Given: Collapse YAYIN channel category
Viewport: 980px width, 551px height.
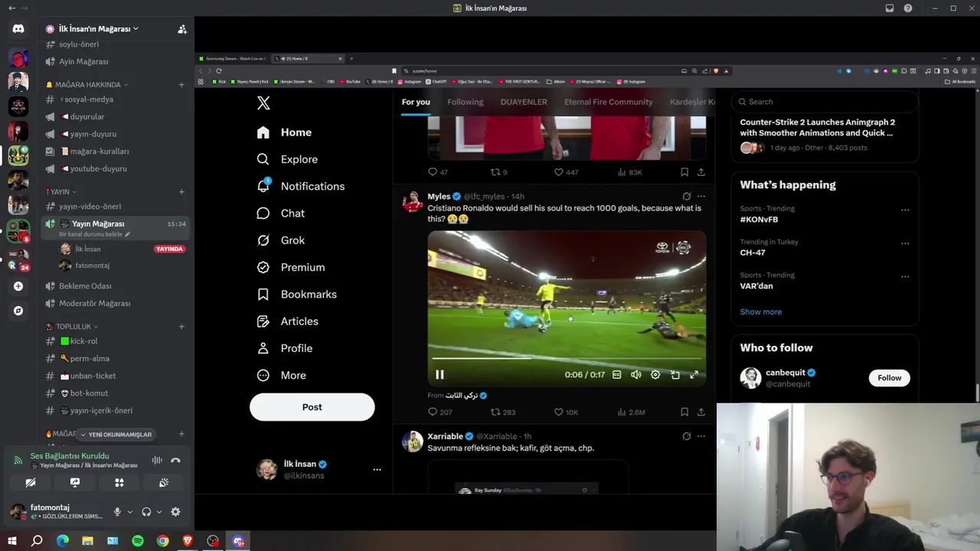Looking at the screenshot, I should pyautogui.click(x=60, y=192).
